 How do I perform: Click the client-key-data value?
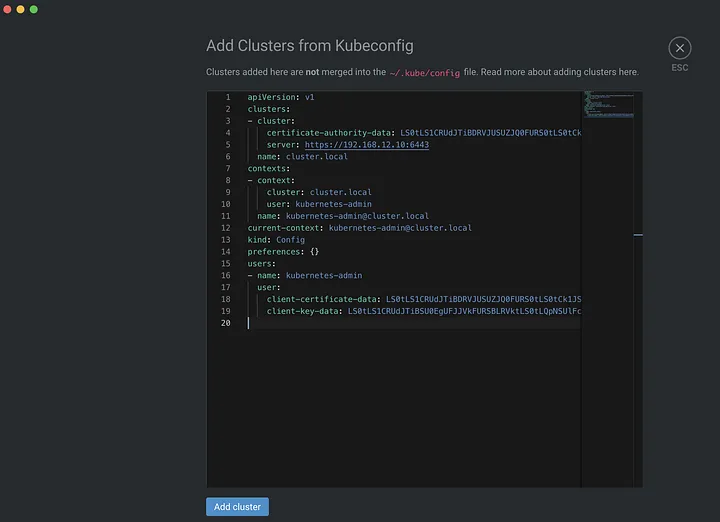click(x=464, y=311)
